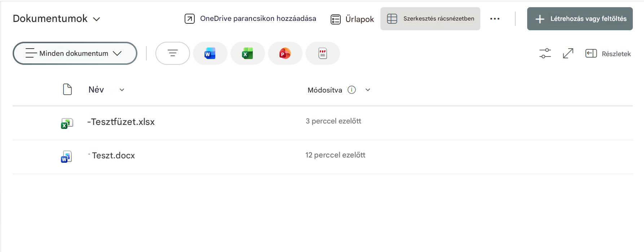Open the Részletek details pane
This screenshot has height=252, width=644.
608,54
